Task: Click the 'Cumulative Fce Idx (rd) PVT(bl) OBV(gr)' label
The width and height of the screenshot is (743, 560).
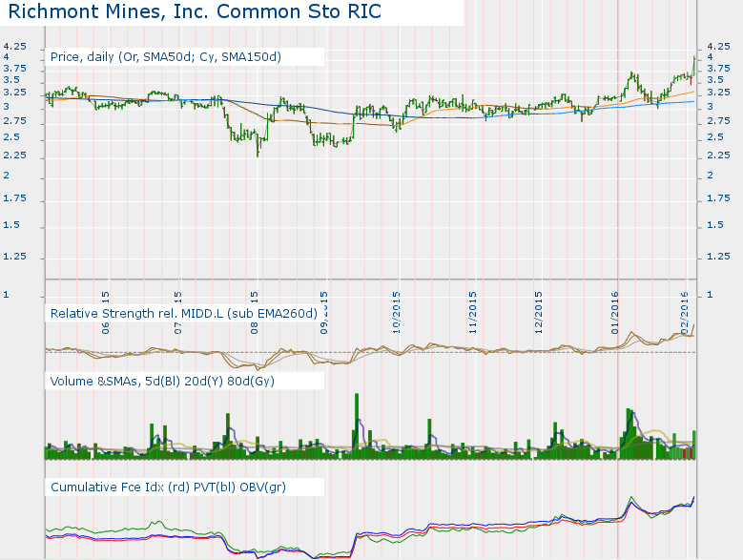Action: point(168,487)
